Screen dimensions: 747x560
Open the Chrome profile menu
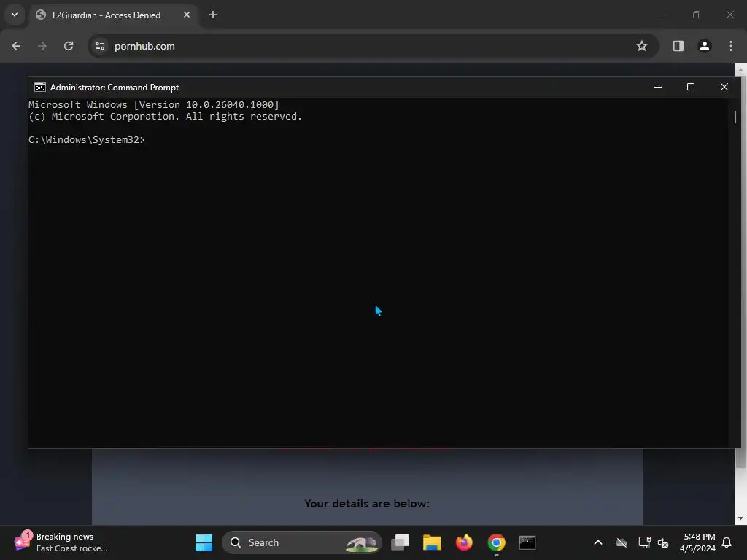tap(705, 46)
